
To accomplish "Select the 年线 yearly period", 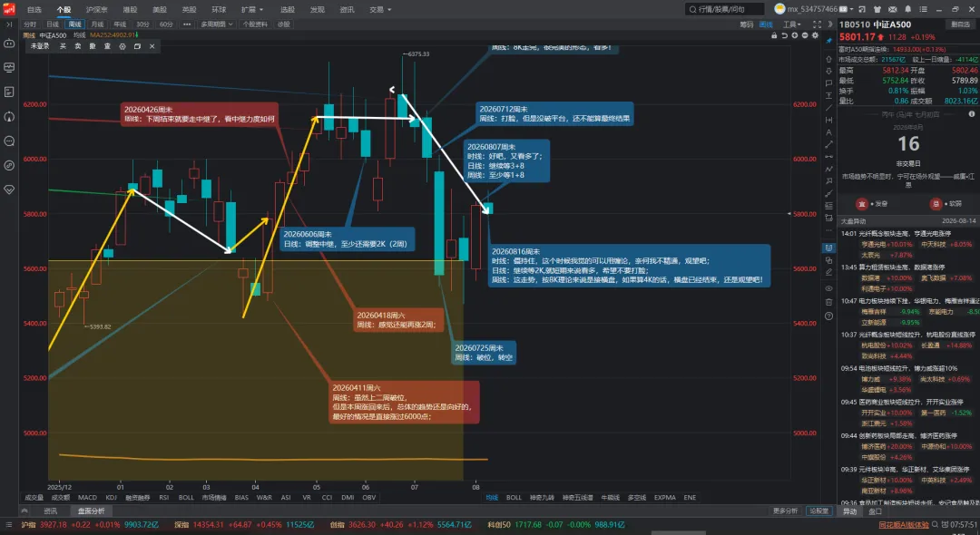I will click(x=120, y=24).
